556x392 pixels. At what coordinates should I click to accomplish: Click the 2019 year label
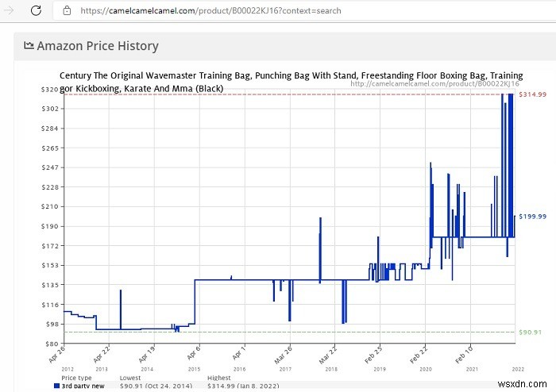[x=380, y=369]
